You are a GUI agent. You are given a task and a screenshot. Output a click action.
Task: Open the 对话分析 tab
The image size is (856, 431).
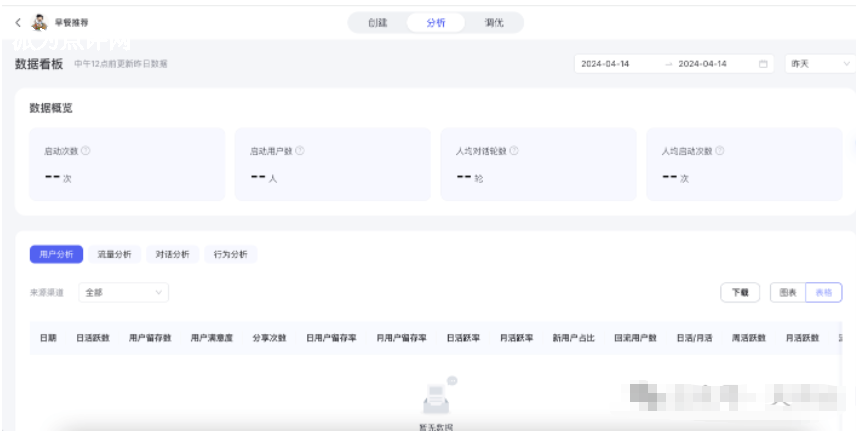(x=173, y=255)
